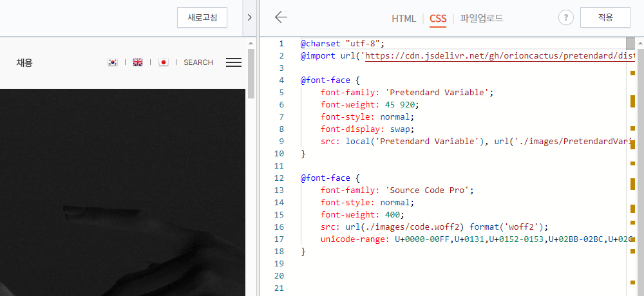Select the Korean flag language icon
This screenshot has height=296, width=644.
[113, 62]
